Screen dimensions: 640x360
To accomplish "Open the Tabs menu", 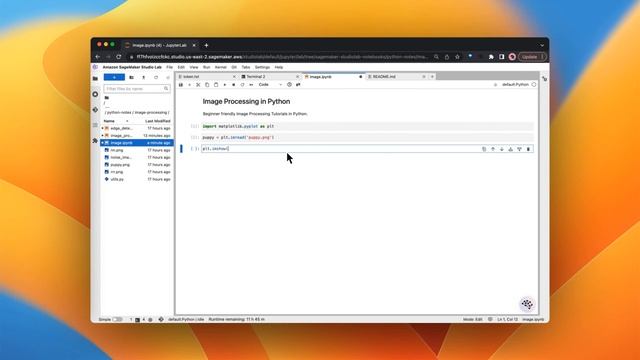I will point(246,67).
